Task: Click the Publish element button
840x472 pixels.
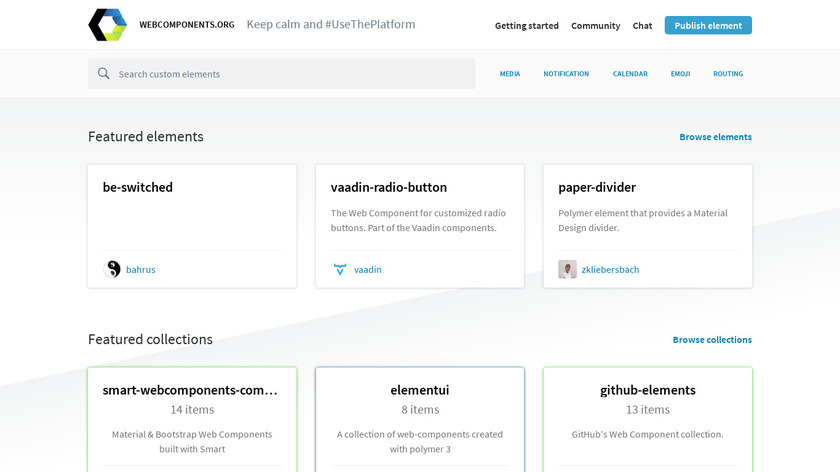Action: coord(708,25)
